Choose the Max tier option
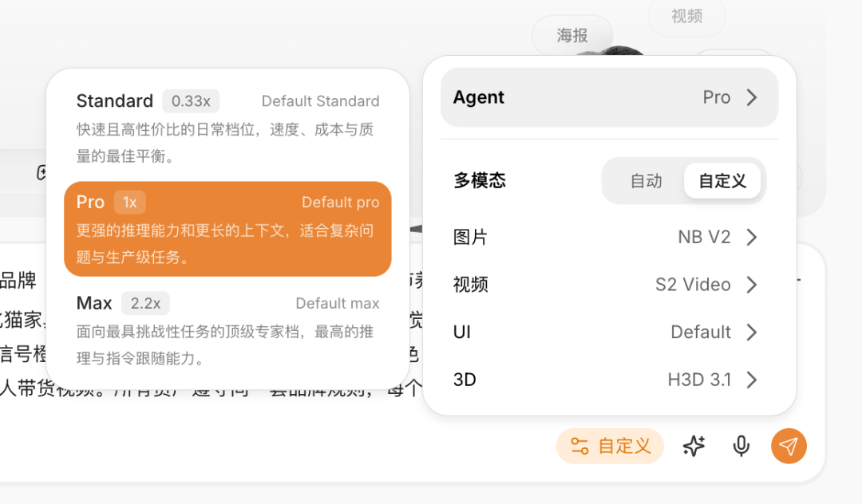The image size is (862, 504). (227, 330)
